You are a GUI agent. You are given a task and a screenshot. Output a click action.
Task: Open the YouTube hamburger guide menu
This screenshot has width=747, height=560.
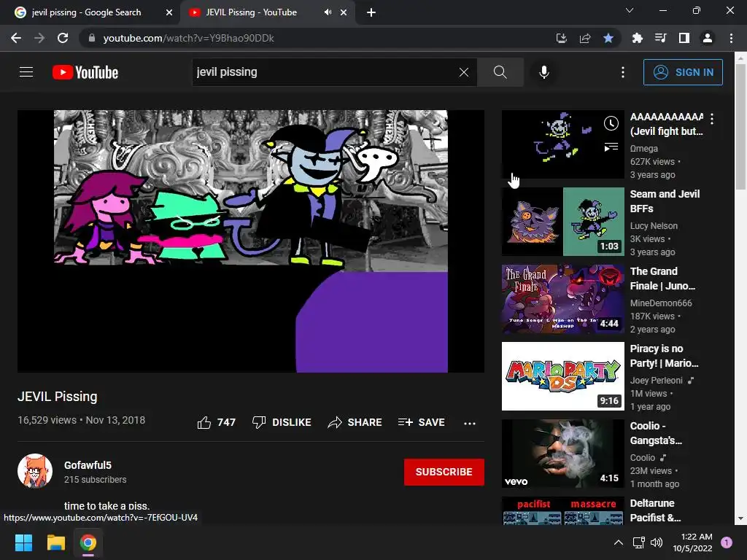tap(26, 72)
